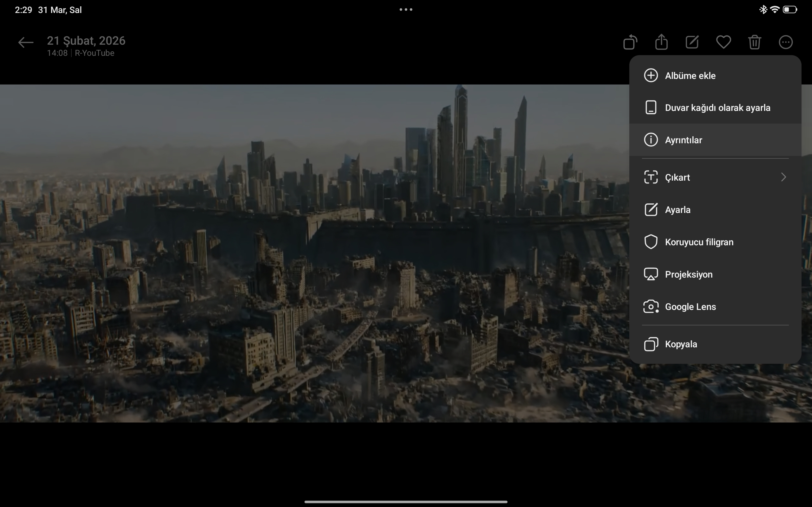Image resolution: width=812 pixels, height=507 pixels.
Task: Tap the rotate screen icon
Action: 630,42
